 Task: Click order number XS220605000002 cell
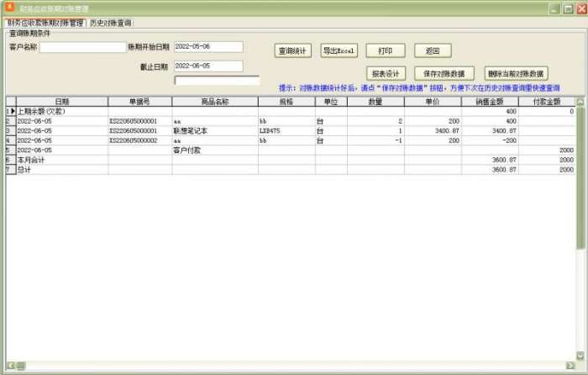click(x=140, y=140)
